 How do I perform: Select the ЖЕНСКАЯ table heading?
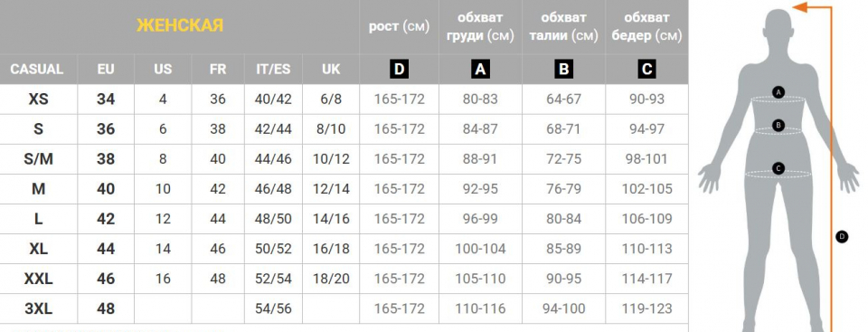click(180, 25)
